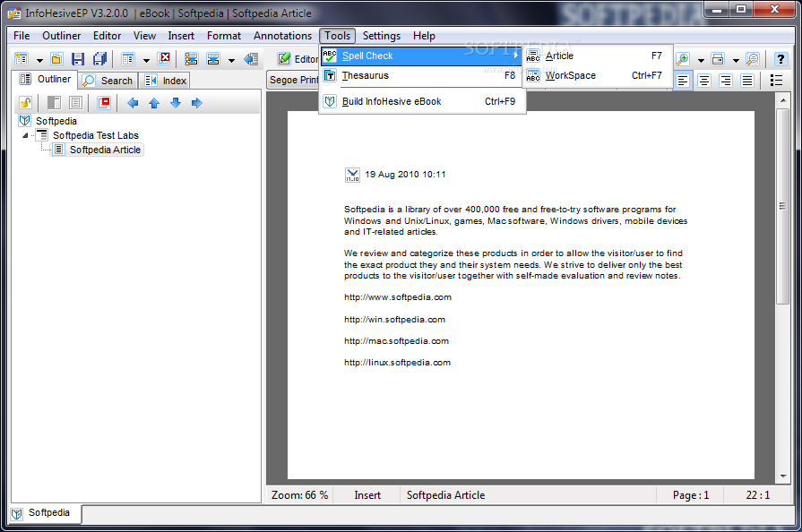This screenshot has height=532, width=802.
Task: Click the date stamp icon in article
Action: pos(352,175)
